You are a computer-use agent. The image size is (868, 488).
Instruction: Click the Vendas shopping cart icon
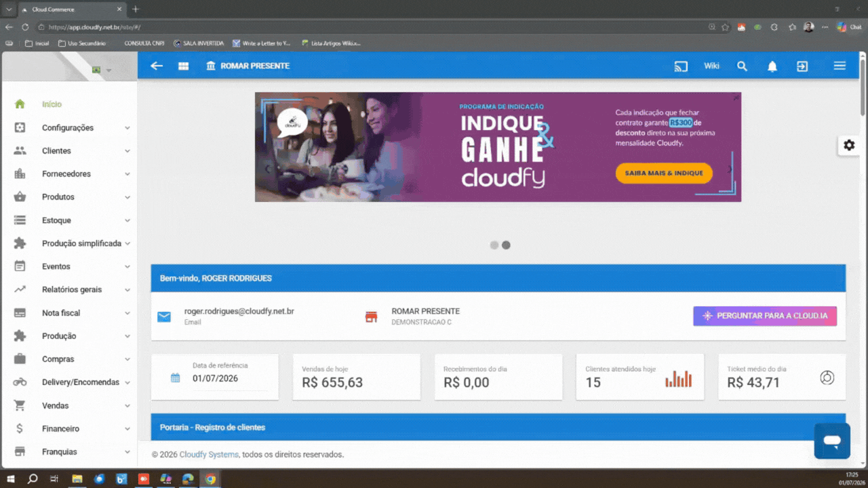tap(20, 405)
